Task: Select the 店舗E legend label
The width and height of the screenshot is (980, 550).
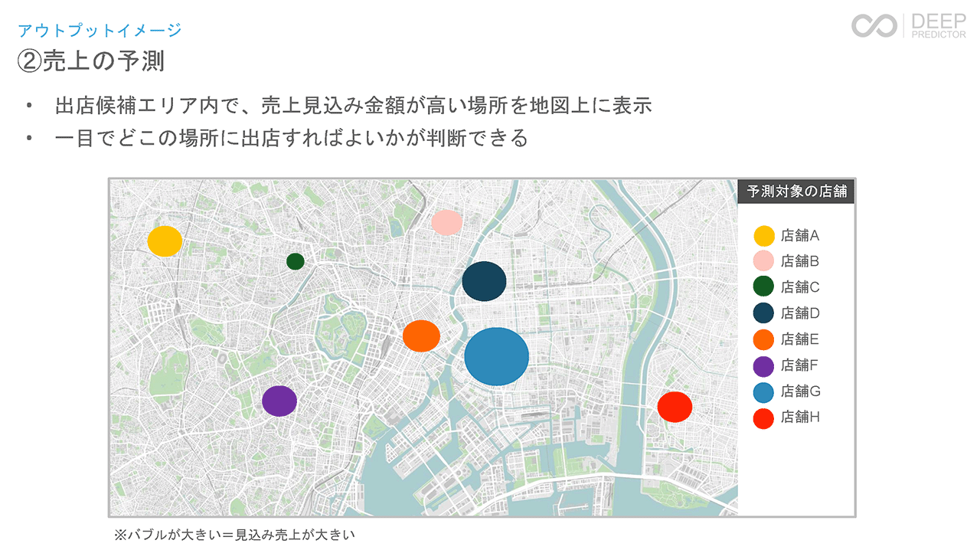Action: coord(800,340)
